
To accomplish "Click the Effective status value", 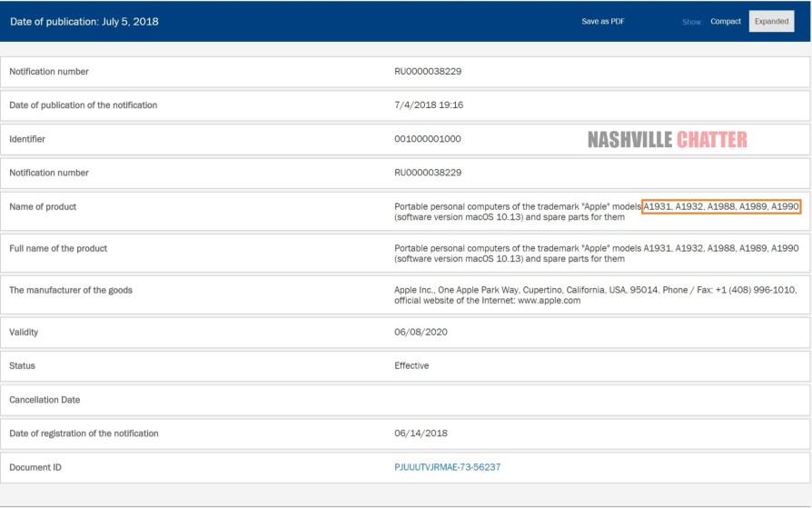I will 411,366.
